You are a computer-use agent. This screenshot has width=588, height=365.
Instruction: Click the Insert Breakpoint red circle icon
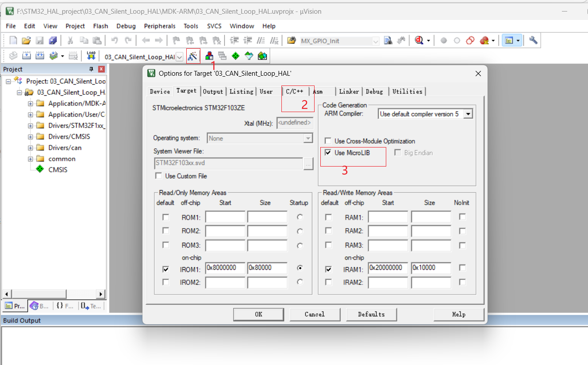click(444, 40)
